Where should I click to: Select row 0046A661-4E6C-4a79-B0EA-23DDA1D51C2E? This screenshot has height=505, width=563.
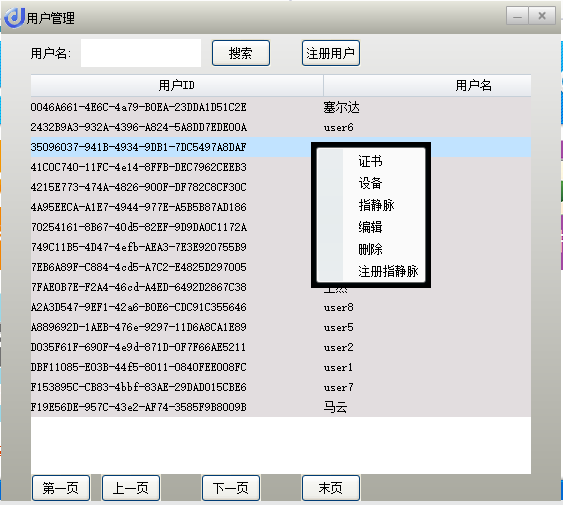click(x=281, y=107)
